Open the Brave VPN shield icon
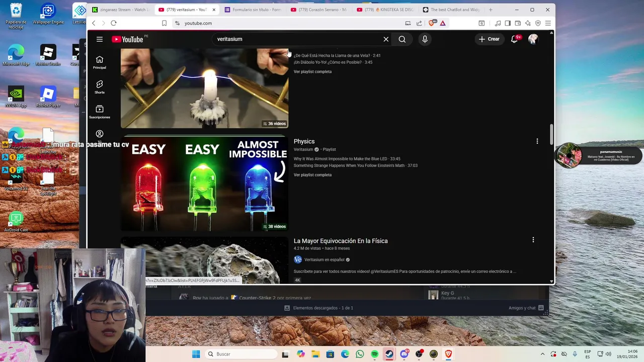 pyautogui.click(x=538, y=23)
